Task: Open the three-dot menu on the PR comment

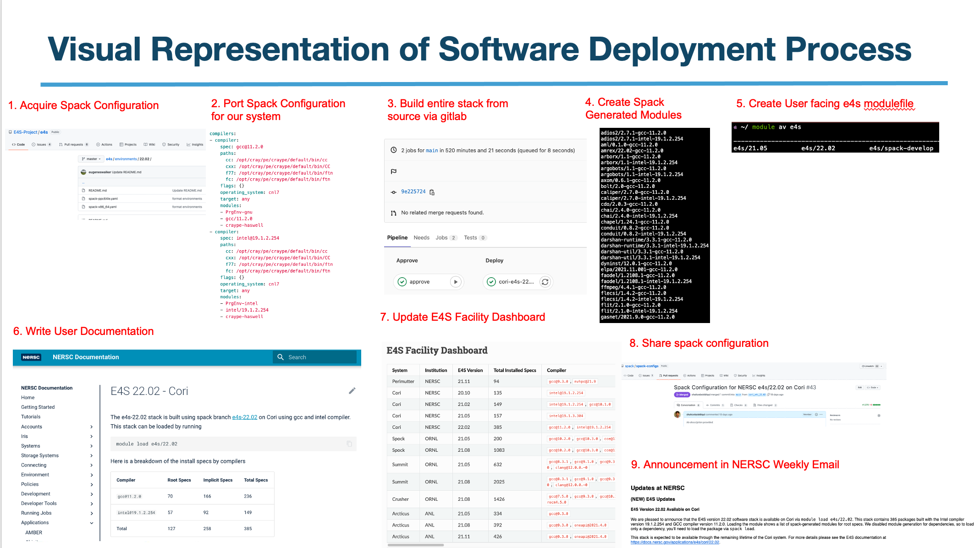Action: tap(821, 414)
